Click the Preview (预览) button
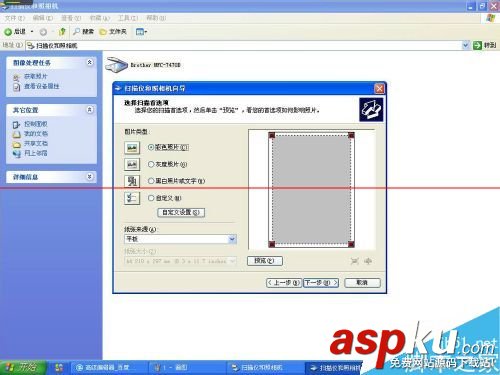The width and height of the screenshot is (500, 375). [x=265, y=261]
